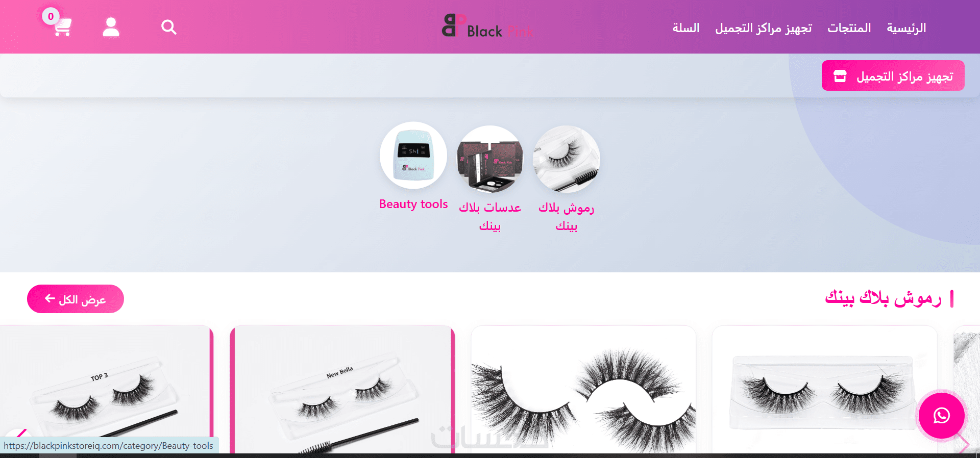Screen dimensions: 980x458
Task: Open الرئيسية menu item
Action: [906, 28]
